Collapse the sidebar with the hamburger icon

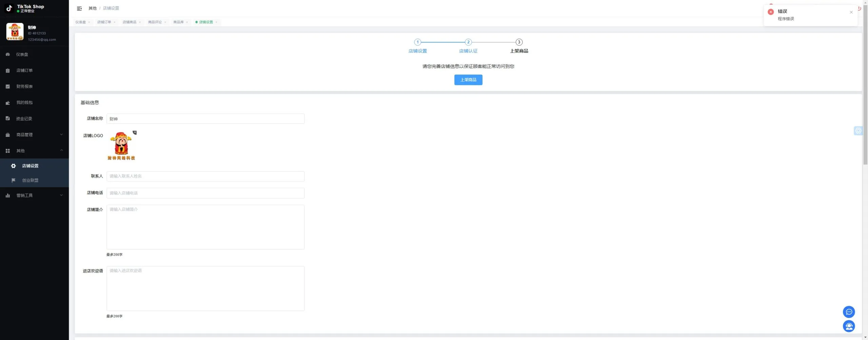click(x=79, y=8)
